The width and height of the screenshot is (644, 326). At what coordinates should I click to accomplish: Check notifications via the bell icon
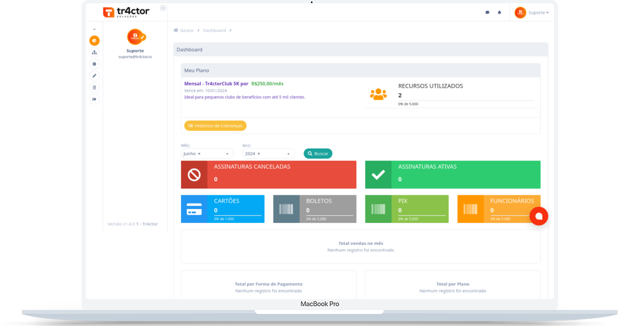coord(499,12)
